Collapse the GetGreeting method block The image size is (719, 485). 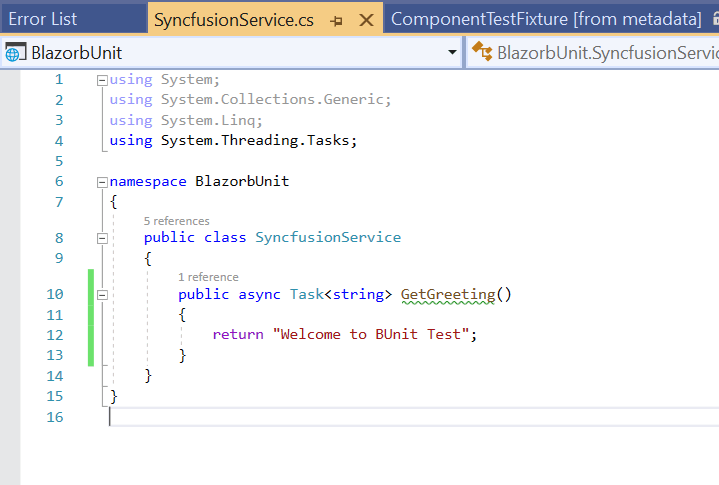(102, 295)
